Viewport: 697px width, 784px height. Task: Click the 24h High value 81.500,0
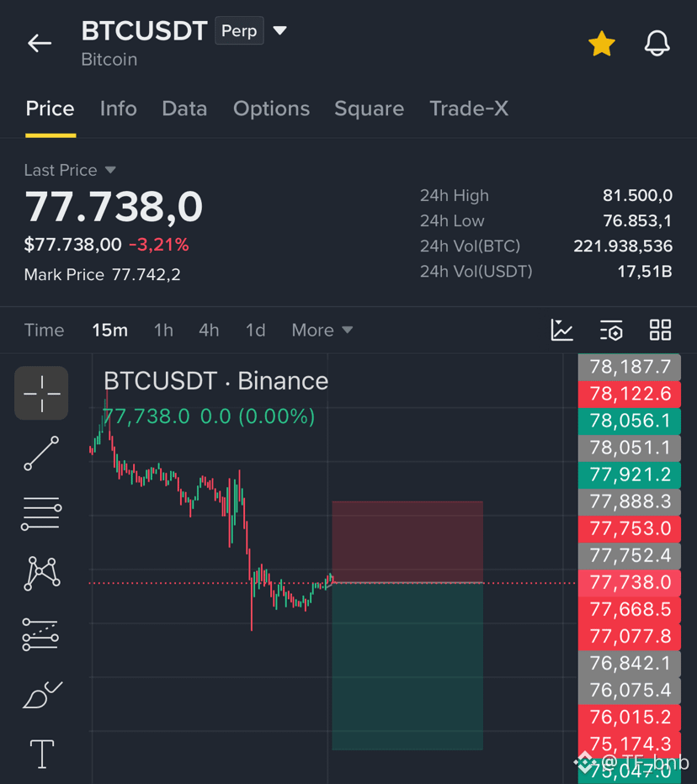point(637,195)
